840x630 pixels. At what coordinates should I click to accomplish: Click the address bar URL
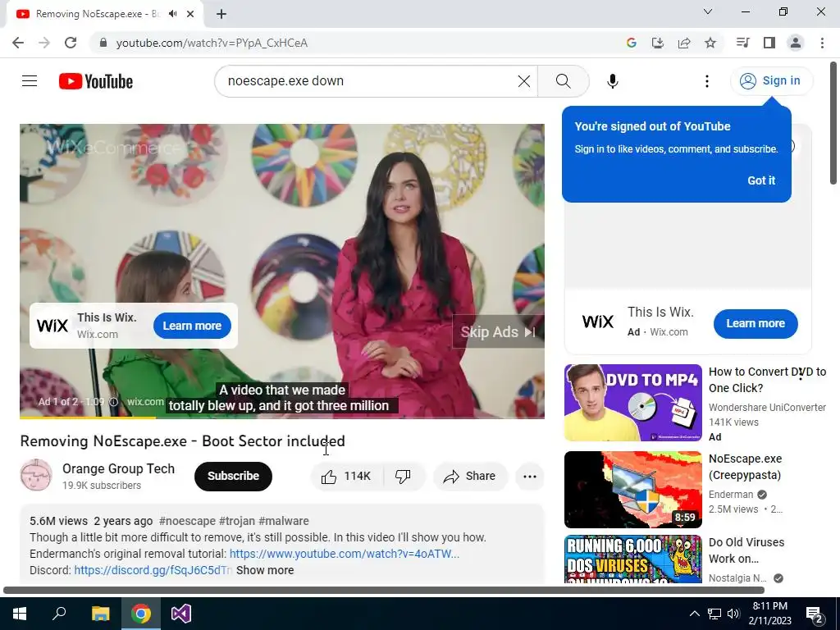pos(212,43)
